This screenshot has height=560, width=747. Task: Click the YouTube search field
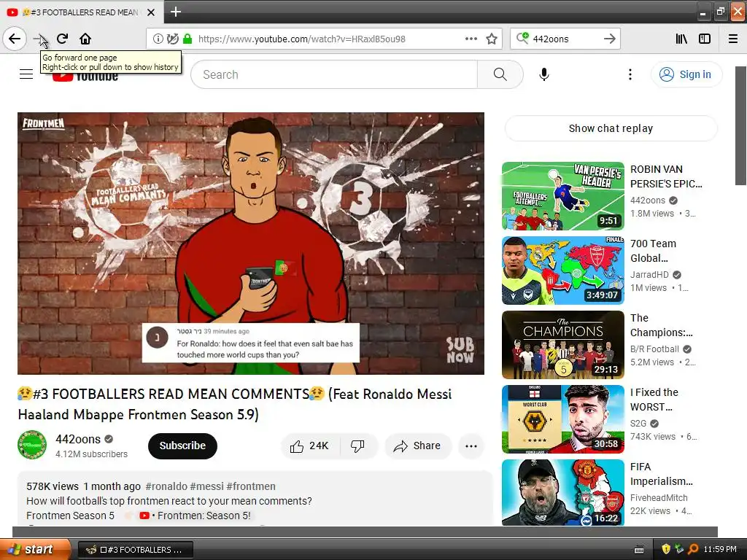point(334,74)
